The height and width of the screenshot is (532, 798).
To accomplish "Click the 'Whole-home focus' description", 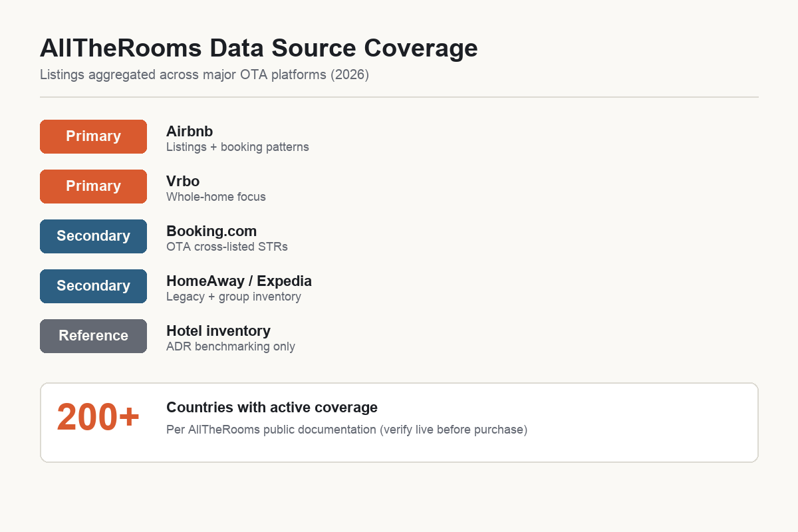I will point(216,197).
